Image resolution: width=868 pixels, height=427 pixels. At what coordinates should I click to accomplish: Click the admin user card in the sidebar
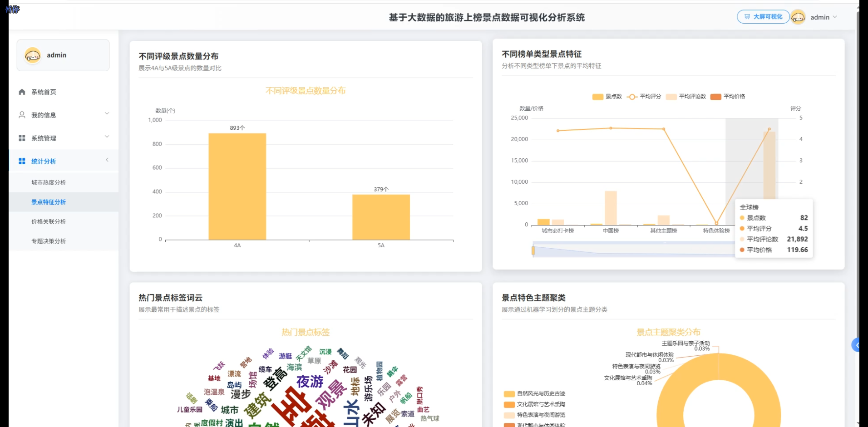tap(63, 55)
